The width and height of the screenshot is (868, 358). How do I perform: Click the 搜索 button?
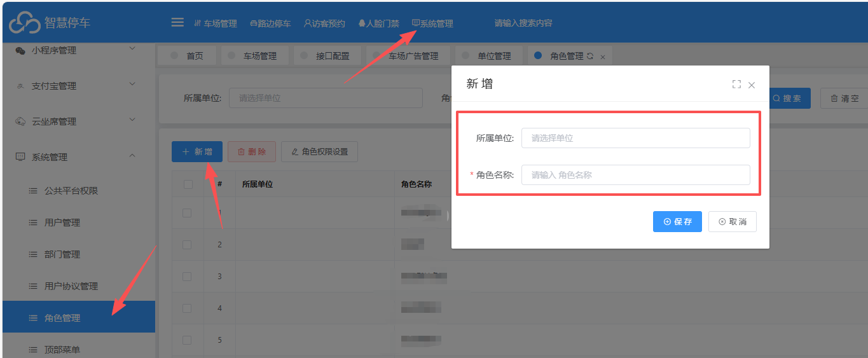tap(787, 99)
